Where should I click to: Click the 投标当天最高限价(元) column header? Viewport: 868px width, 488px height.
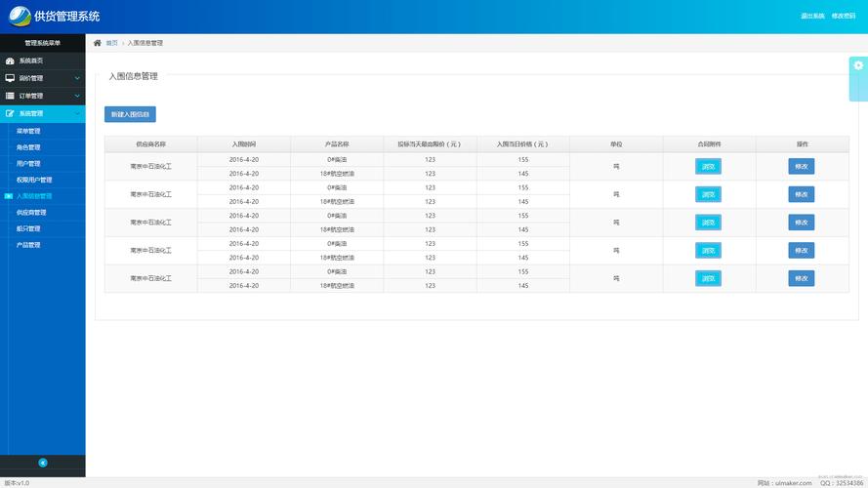point(430,144)
